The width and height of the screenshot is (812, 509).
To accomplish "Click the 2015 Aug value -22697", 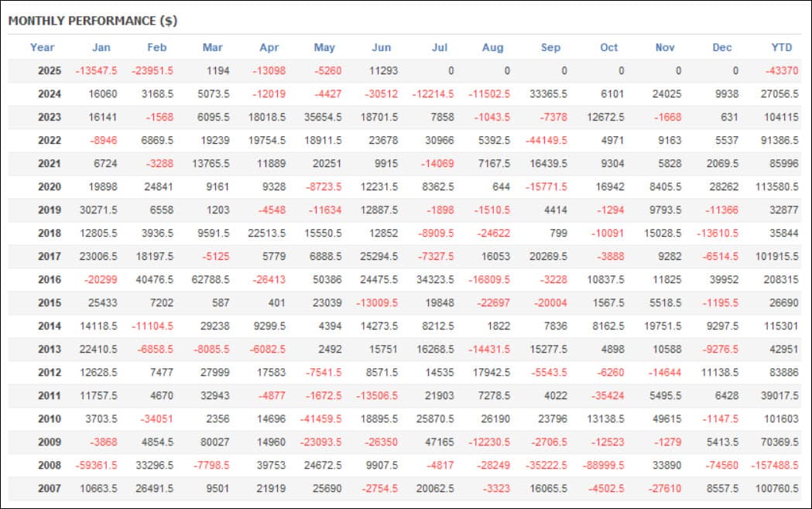I will pos(494,303).
